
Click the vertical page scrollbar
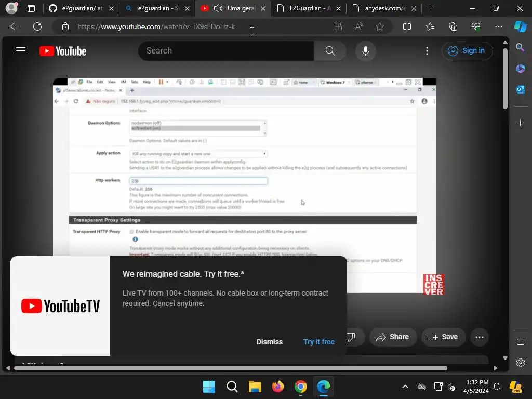click(x=505, y=79)
